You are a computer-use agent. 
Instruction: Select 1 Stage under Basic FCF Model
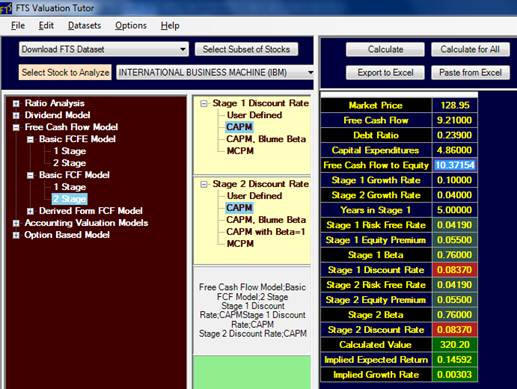[70, 187]
